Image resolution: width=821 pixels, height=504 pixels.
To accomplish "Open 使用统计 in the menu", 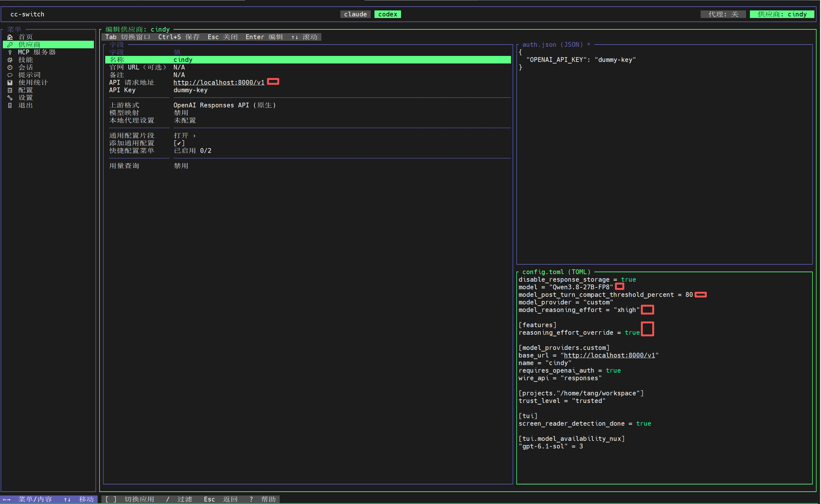I will coord(33,83).
